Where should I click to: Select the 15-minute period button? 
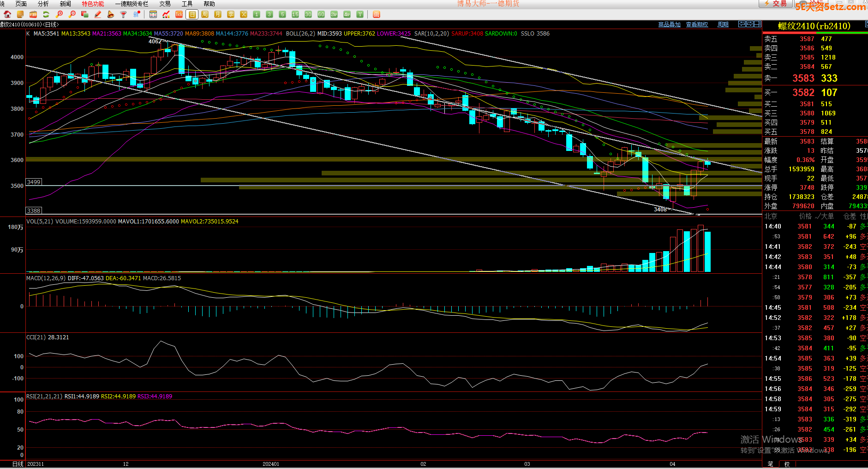(295, 15)
